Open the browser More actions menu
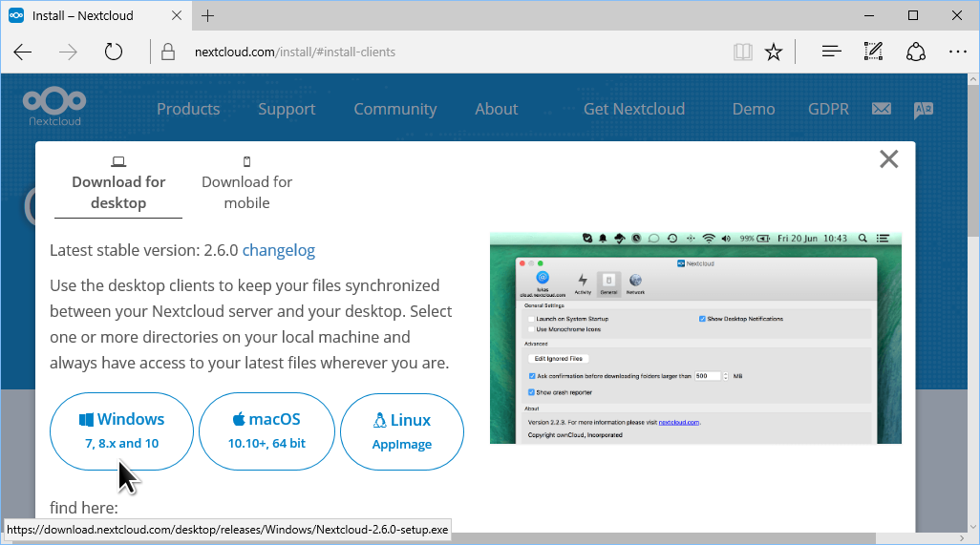This screenshot has width=980, height=545. [x=957, y=52]
